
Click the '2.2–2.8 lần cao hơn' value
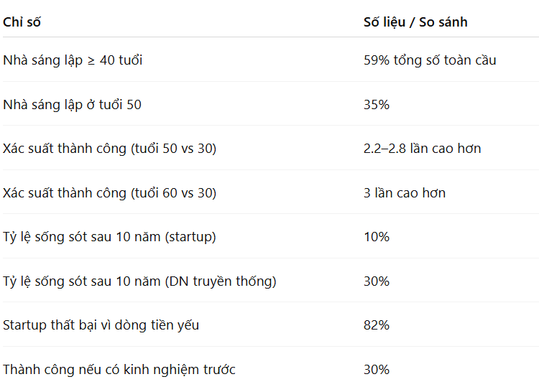422,149
